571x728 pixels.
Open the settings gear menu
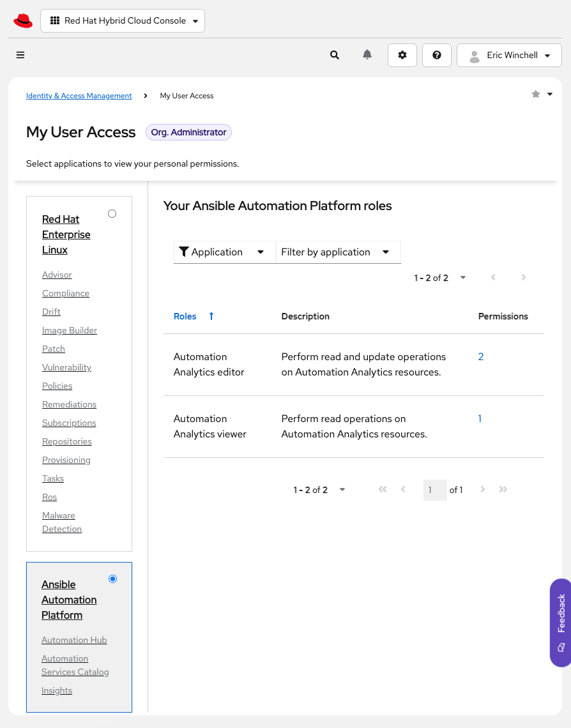pos(402,56)
